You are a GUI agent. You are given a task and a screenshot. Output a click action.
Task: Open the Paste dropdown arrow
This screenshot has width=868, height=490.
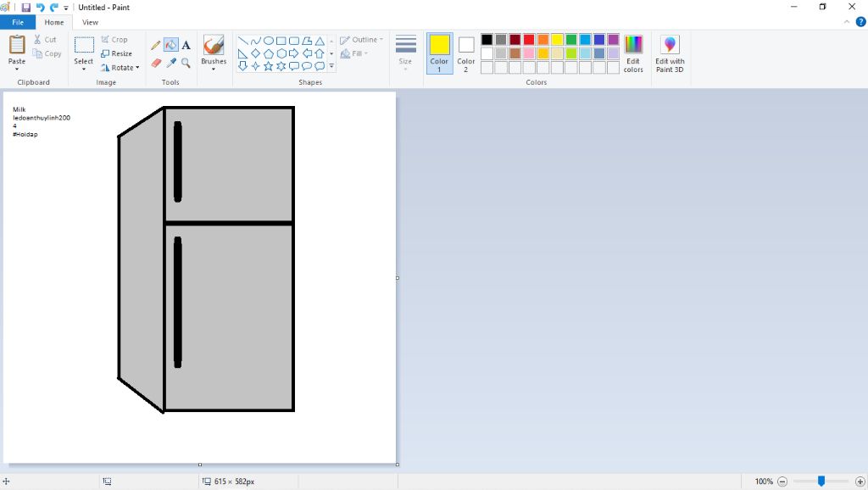[x=17, y=70]
